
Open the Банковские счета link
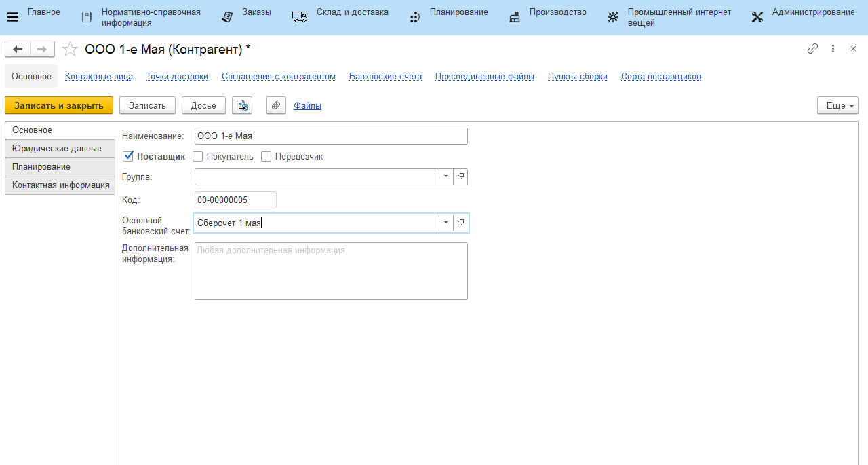pos(385,77)
